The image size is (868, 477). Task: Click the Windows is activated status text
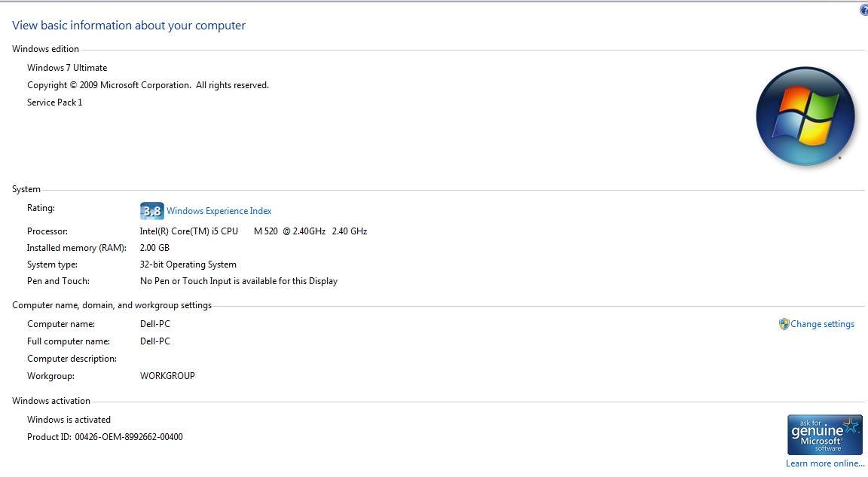pyautogui.click(x=69, y=420)
